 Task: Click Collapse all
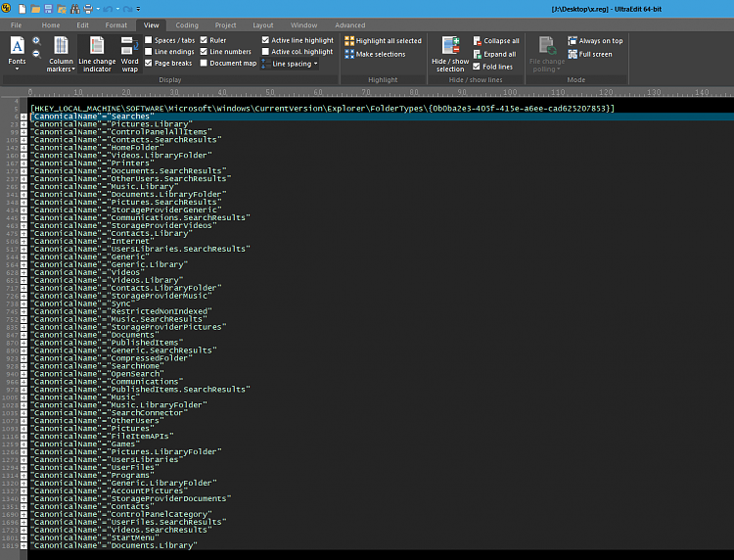[x=496, y=41]
